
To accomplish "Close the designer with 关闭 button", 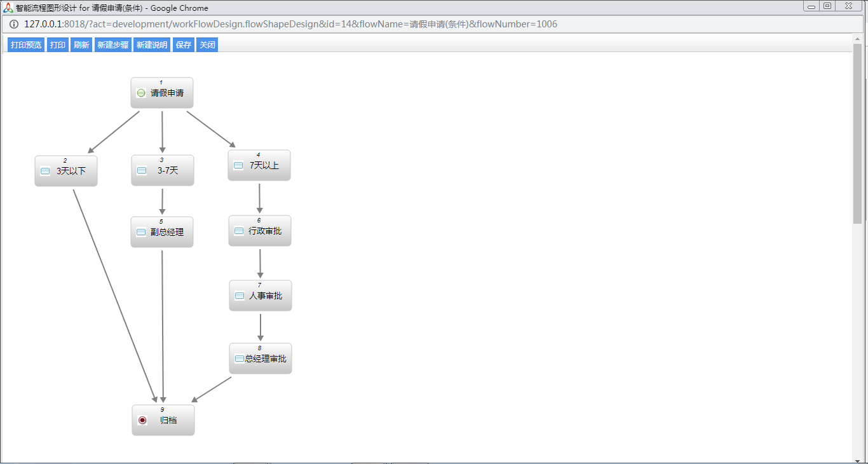I will [x=207, y=45].
